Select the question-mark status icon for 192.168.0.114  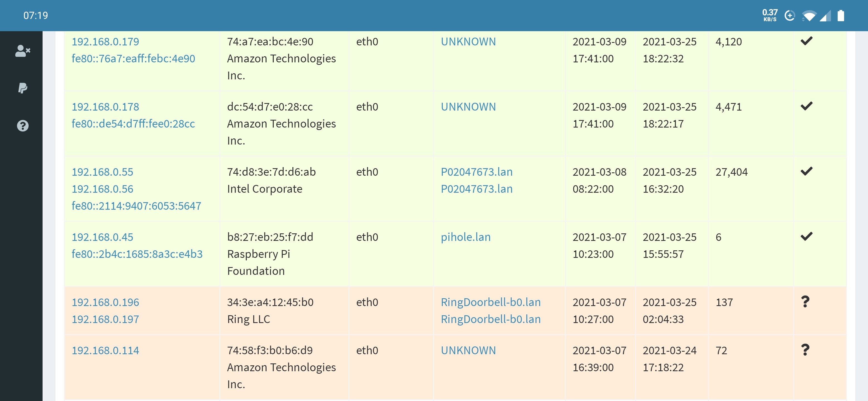coord(806,350)
